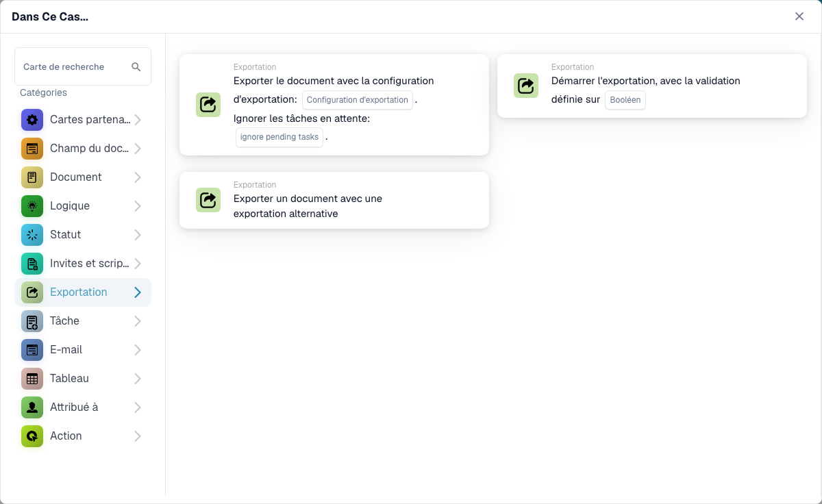This screenshot has width=822, height=504.
Task: Click the Exportation category chevron
Action: pos(138,292)
